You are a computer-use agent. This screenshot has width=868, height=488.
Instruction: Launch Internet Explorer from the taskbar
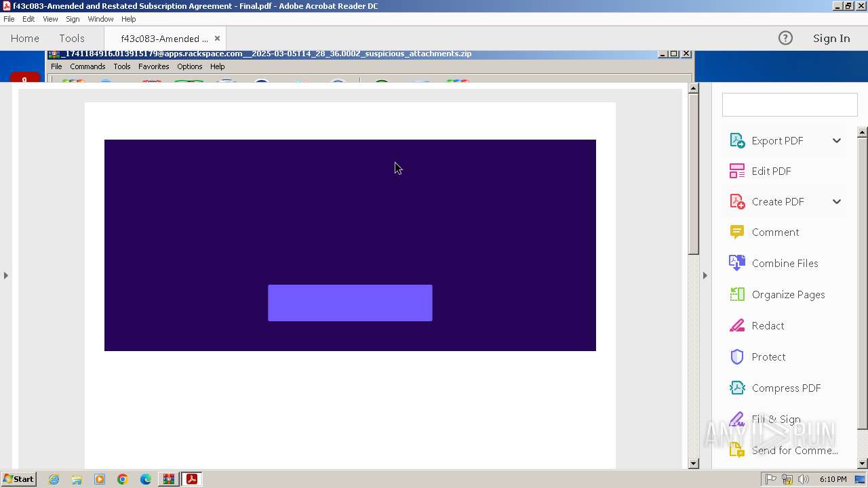coord(54,479)
